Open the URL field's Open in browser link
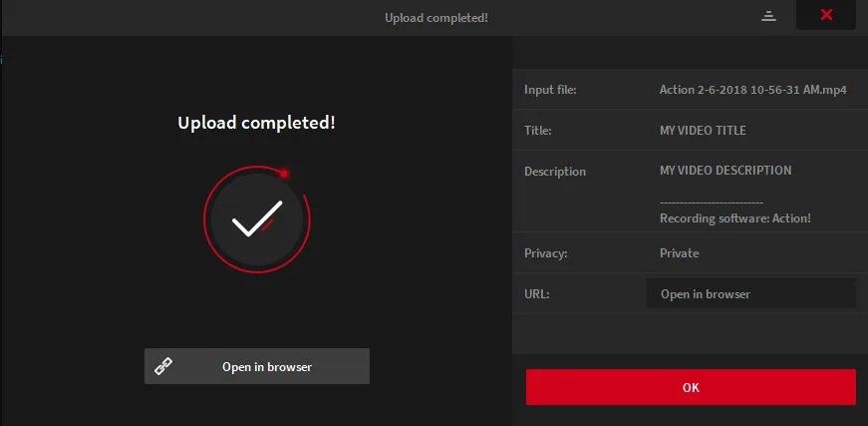 pyautogui.click(x=751, y=293)
